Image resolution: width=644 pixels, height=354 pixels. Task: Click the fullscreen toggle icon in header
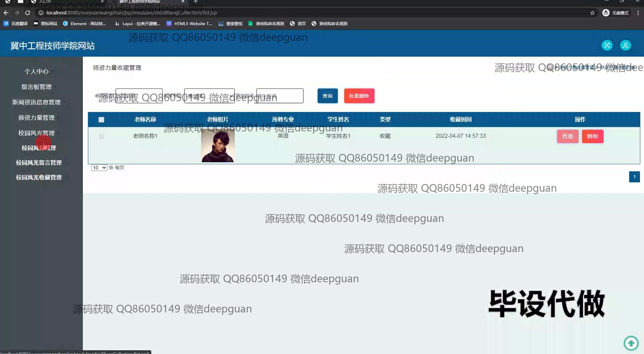coord(607,45)
